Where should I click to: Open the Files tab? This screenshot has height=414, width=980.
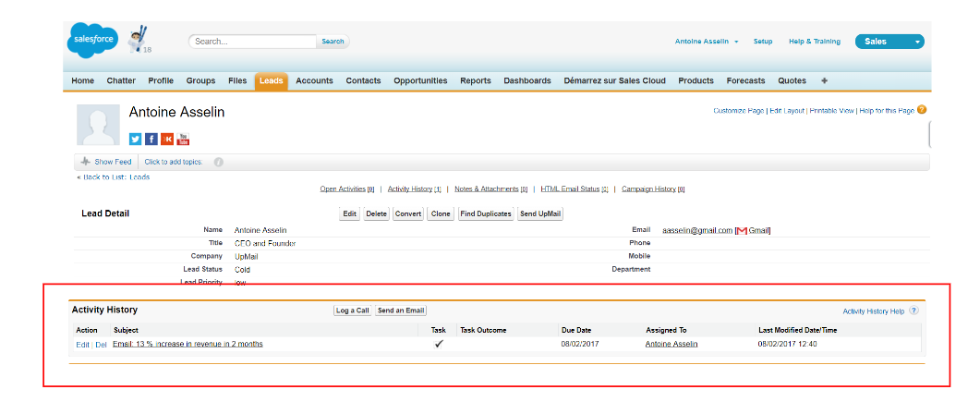237,80
